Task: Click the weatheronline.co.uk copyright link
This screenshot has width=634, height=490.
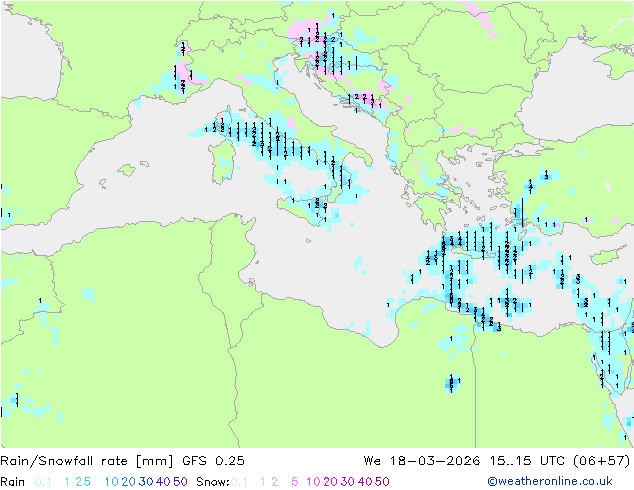Action: click(550, 481)
